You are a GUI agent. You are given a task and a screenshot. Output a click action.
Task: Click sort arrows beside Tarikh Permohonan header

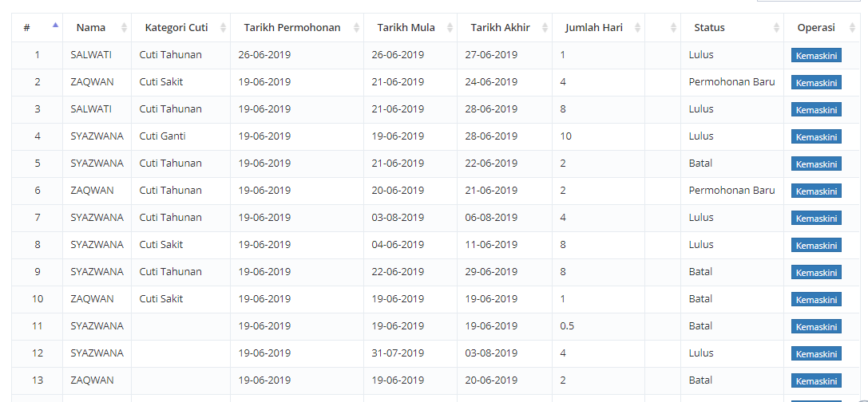[x=355, y=28]
